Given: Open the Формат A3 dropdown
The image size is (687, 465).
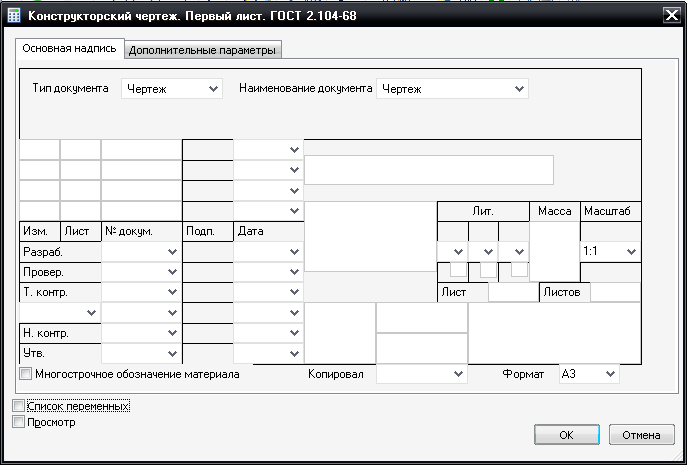Looking at the screenshot, I should pos(589,374).
